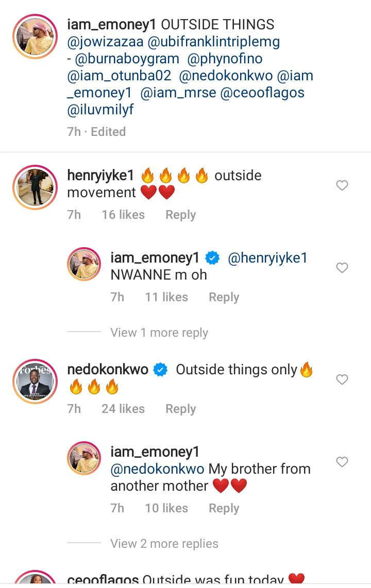Screen dimensions: 371x588
Task: Expand 'View 1 more reply' thread
Action: coord(159,333)
